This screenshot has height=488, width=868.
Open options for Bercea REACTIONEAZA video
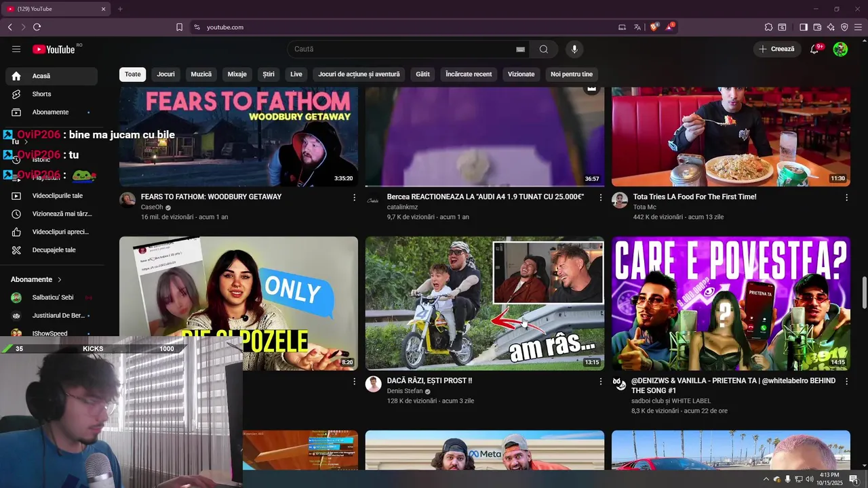click(x=600, y=197)
